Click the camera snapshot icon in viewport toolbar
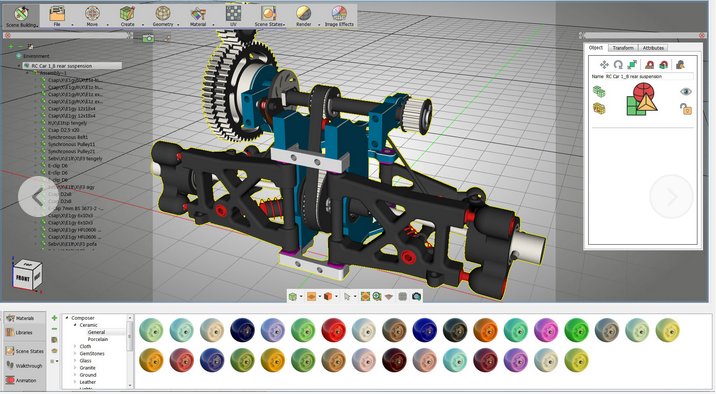716x394 pixels. coord(416,296)
